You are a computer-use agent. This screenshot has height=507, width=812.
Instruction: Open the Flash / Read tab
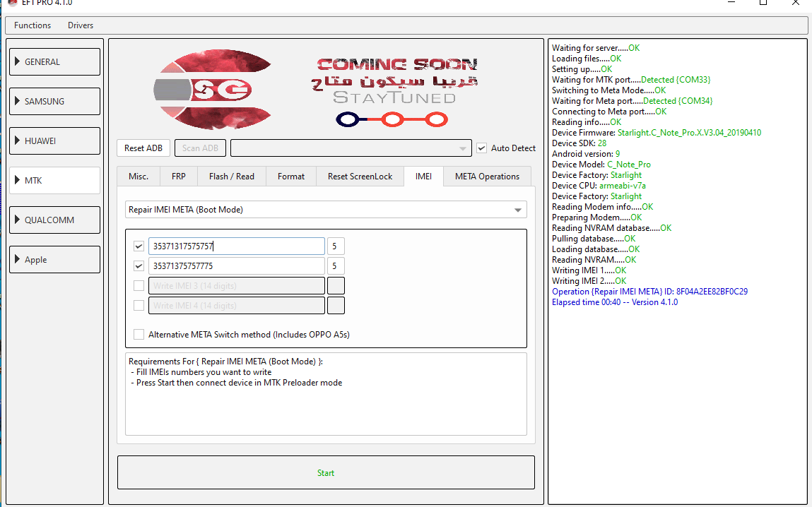[232, 177]
